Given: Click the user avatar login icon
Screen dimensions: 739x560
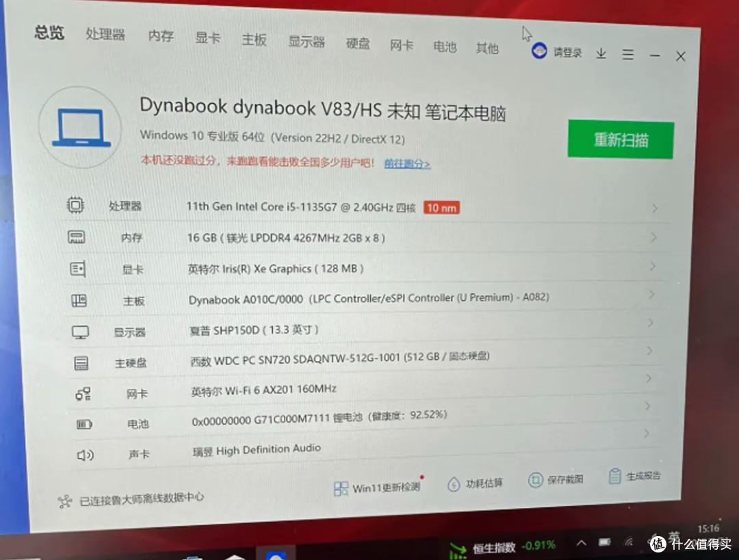Looking at the screenshot, I should pos(539,51).
